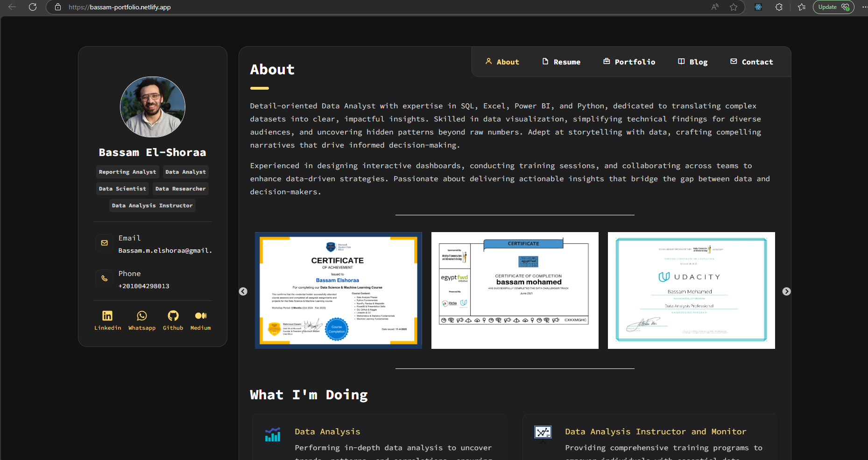Click the Phone handset icon in sidebar
Image resolution: width=868 pixels, height=460 pixels.
click(105, 278)
